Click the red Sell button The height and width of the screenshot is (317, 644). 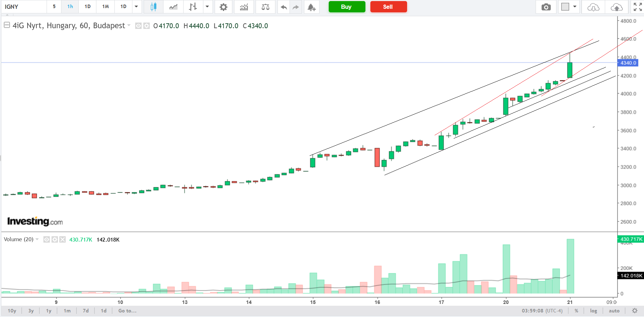pyautogui.click(x=388, y=7)
